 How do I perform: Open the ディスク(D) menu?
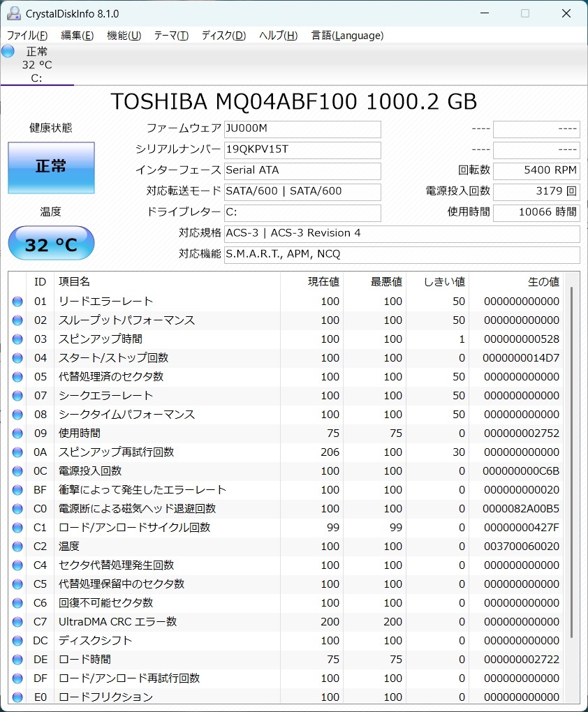tap(223, 36)
